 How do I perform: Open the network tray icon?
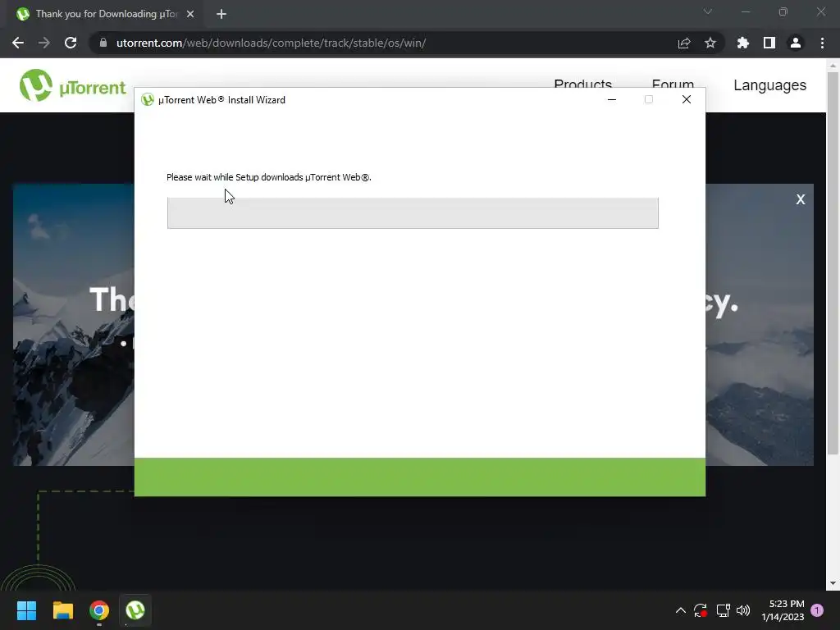tap(724, 610)
